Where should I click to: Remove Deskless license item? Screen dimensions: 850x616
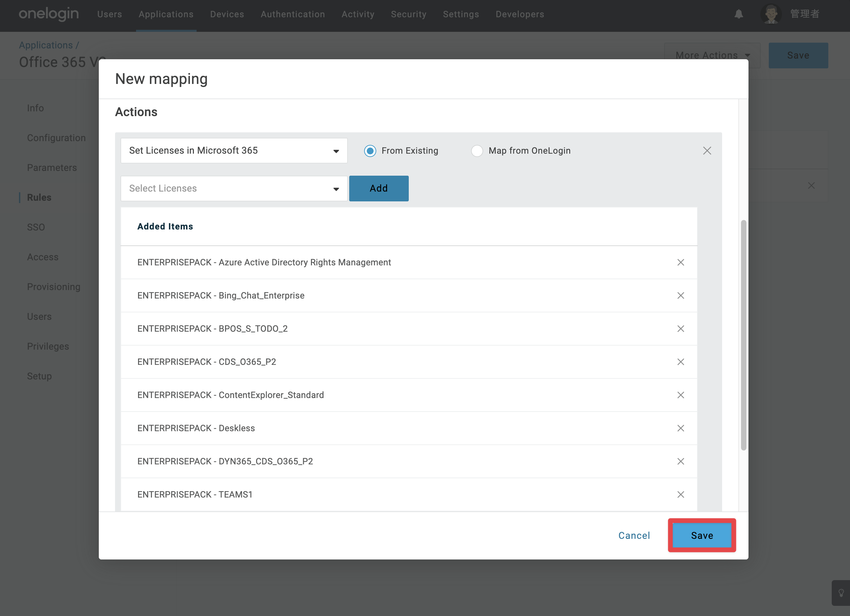680,428
